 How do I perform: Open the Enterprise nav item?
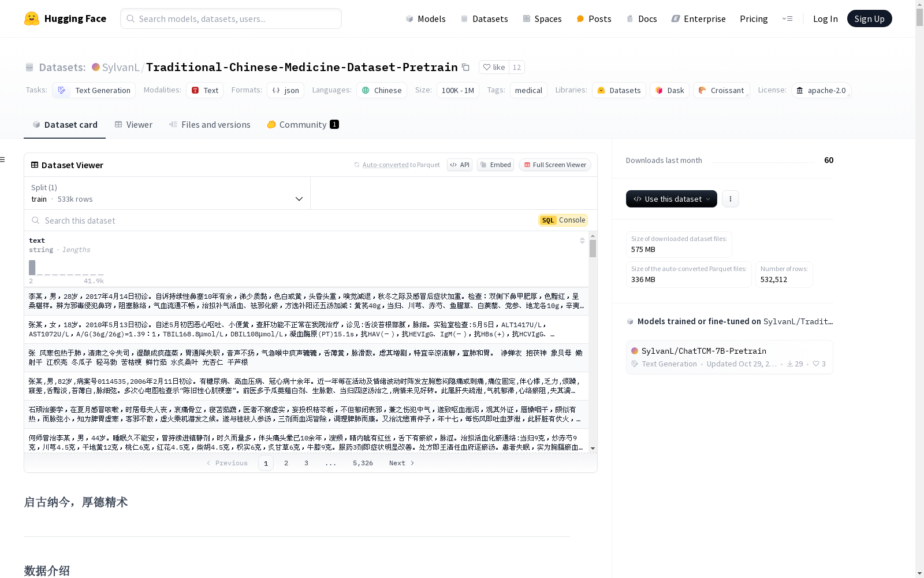coord(699,18)
